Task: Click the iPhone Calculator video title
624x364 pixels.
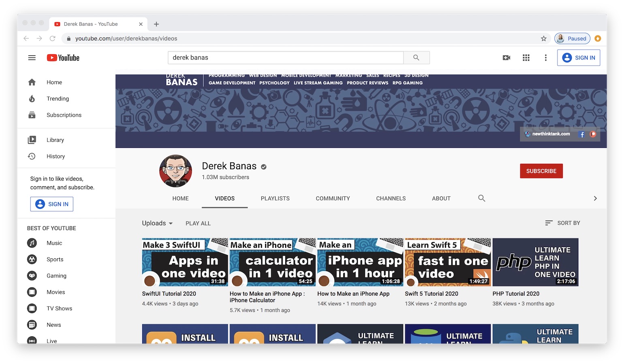Action: click(267, 297)
